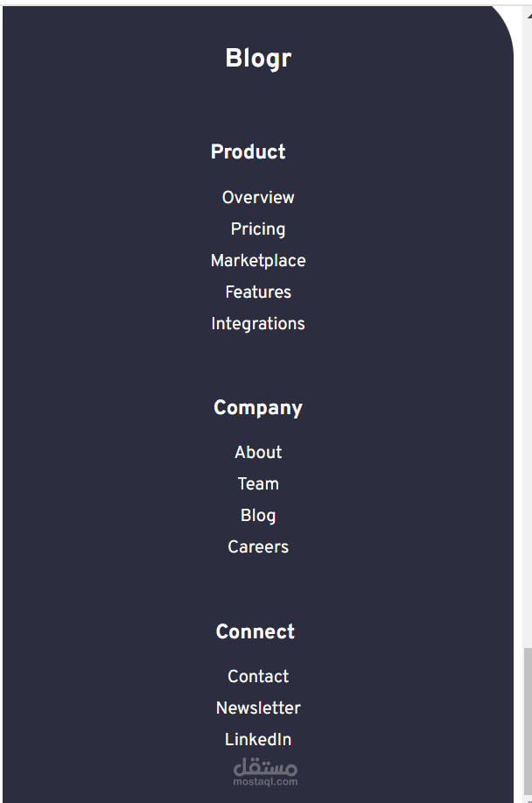
Task: Open the Marketplace link
Action: 258,260
